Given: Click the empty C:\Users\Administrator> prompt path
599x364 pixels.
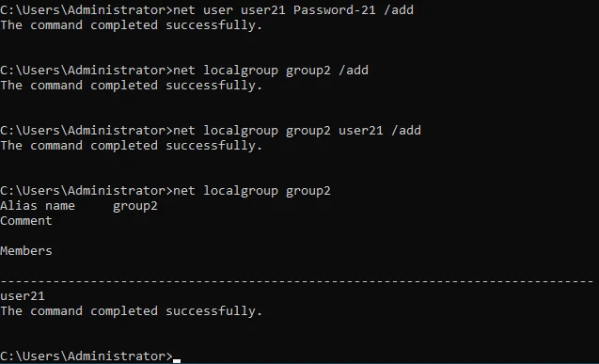Looking at the screenshot, I should [x=87, y=356].
